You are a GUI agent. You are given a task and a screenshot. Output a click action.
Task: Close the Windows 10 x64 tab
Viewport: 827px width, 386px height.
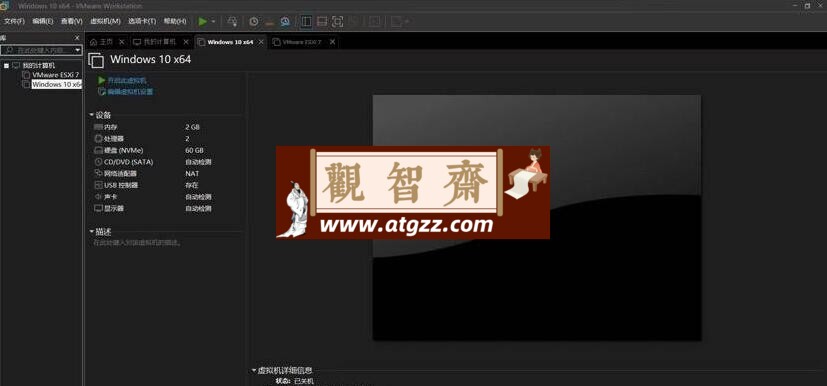point(261,42)
